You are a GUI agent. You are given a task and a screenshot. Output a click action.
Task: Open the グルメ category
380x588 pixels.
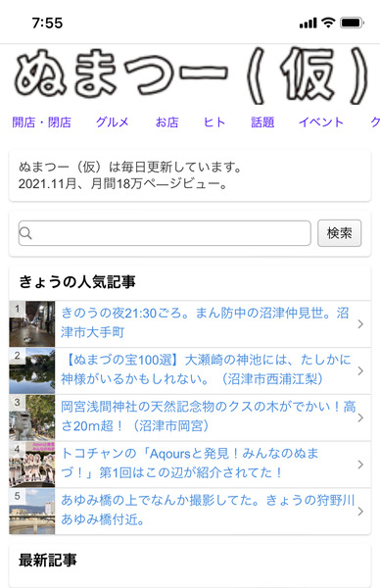pos(112,122)
